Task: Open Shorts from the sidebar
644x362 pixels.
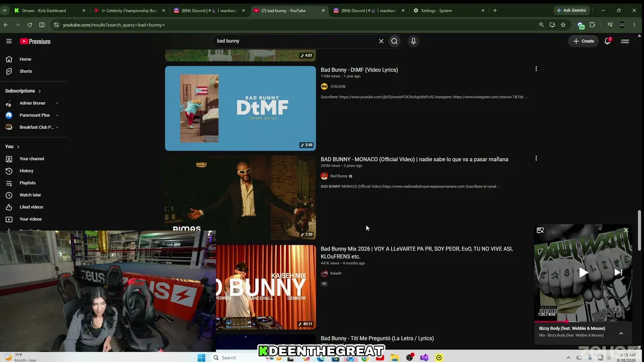Action: pyautogui.click(x=26, y=71)
